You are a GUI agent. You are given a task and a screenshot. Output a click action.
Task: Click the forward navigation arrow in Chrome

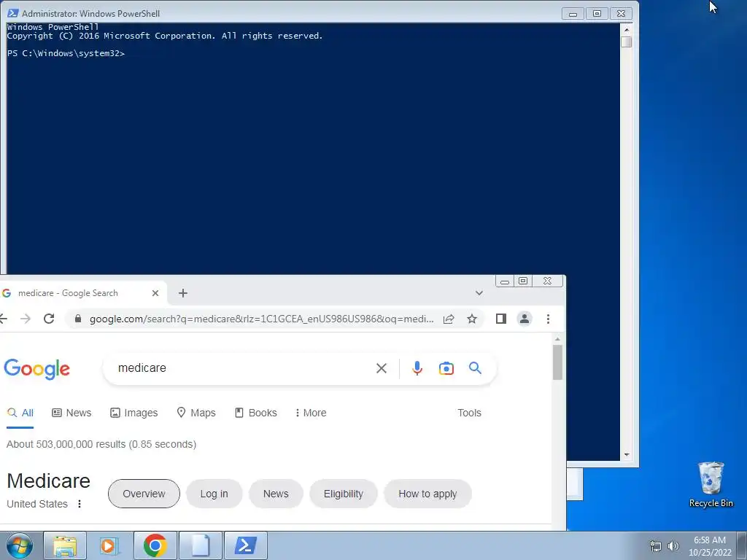(x=26, y=319)
